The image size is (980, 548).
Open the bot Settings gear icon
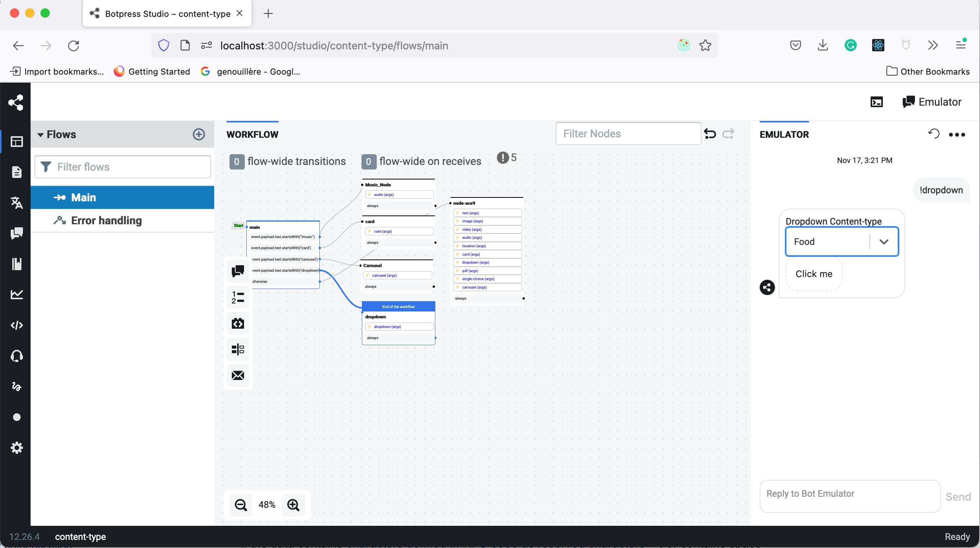click(x=16, y=448)
